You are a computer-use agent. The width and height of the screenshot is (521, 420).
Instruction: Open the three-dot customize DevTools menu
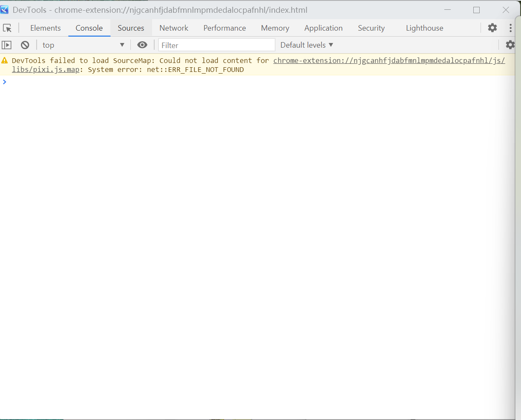coord(510,28)
